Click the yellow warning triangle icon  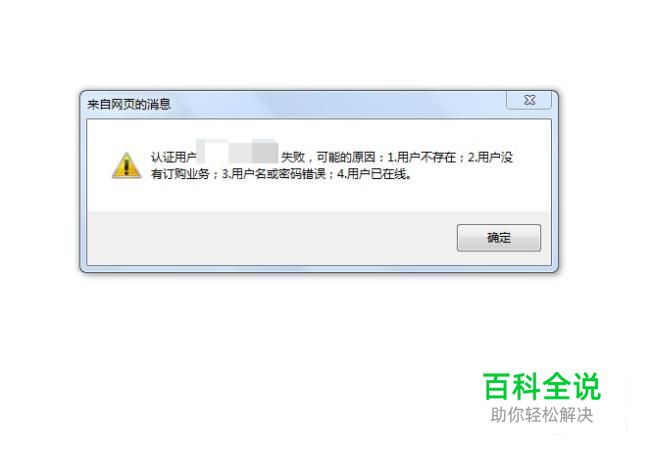(126, 165)
